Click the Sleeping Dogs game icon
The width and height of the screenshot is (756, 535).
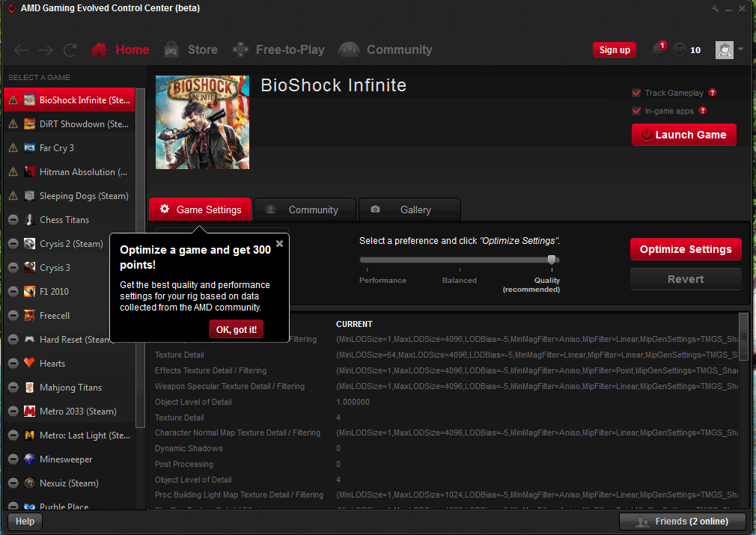[x=29, y=196]
